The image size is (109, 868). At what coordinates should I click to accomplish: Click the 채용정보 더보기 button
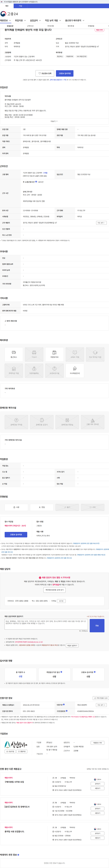[98, 743]
